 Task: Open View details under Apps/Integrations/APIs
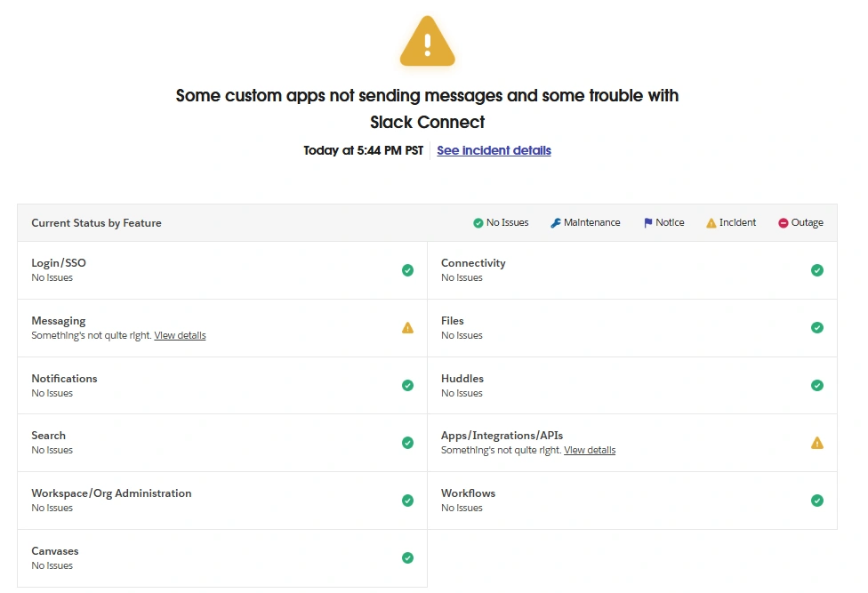click(x=590, y=450)
